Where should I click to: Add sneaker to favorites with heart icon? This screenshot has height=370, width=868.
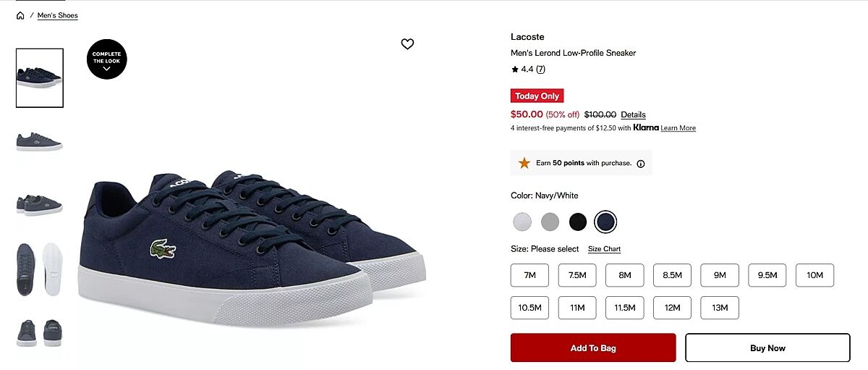(407, 44)
